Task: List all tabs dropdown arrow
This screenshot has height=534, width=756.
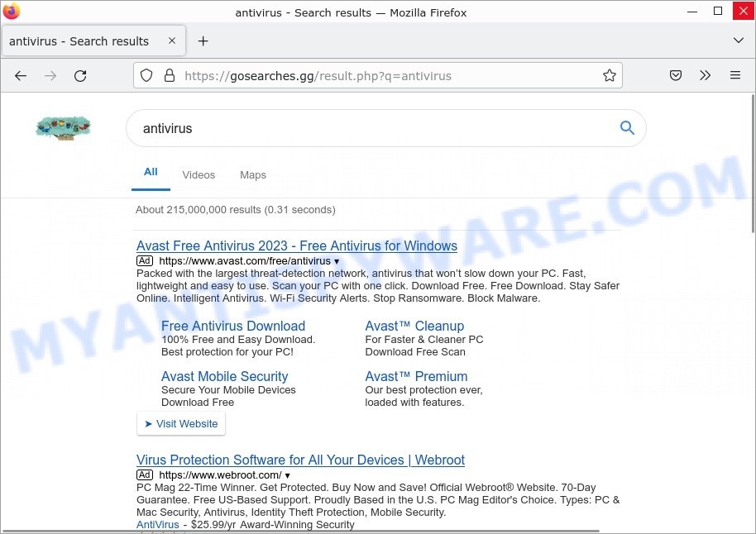Action: [738, 41]
